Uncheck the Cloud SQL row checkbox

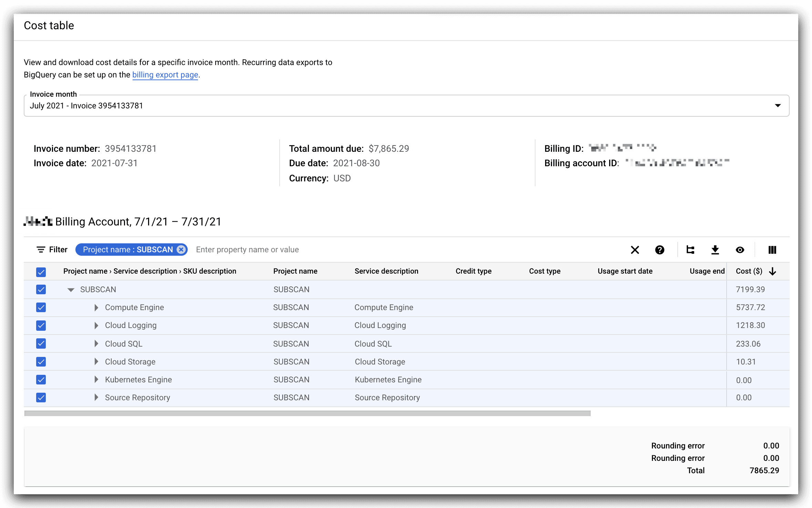tap(41, 343)
